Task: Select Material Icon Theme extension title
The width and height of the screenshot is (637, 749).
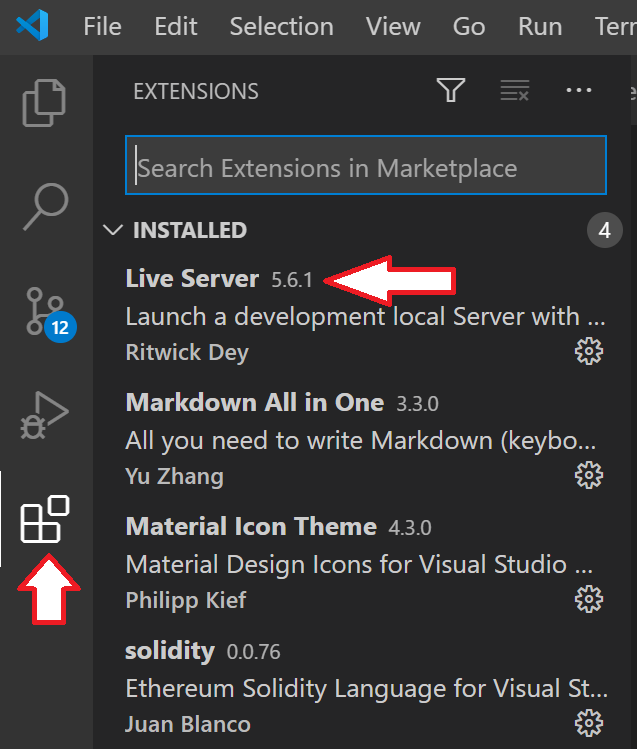Action: point(251,526)
